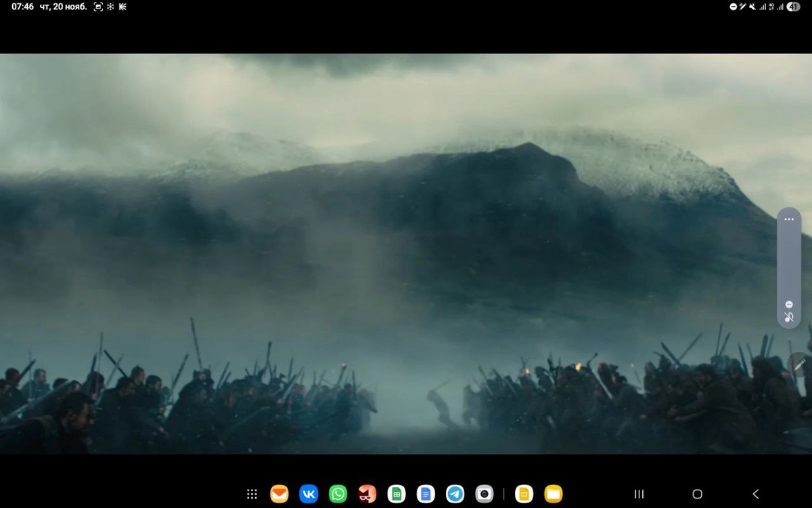Tap the muted media note icon
This screenshot has width=812, height=508.
coord(789,317)
